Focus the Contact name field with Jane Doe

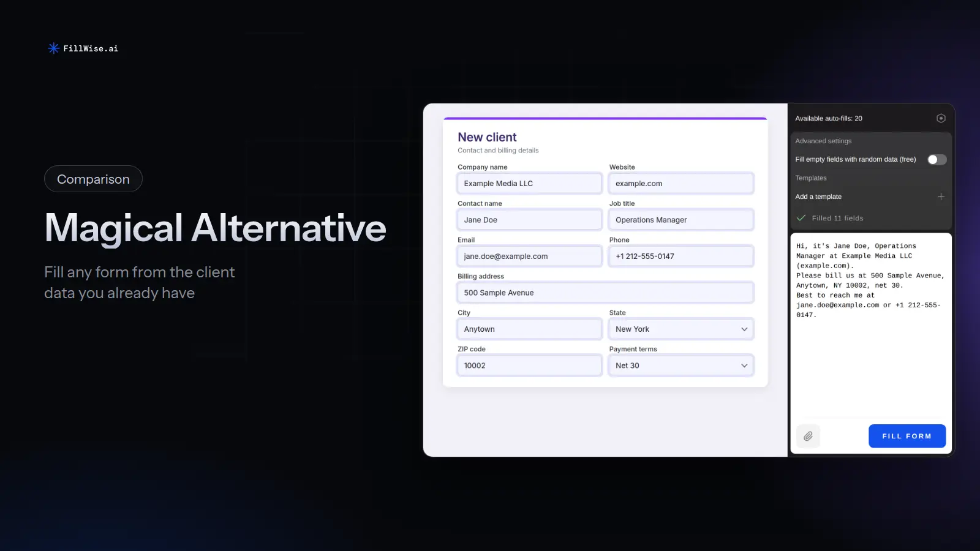coord(529,220)
